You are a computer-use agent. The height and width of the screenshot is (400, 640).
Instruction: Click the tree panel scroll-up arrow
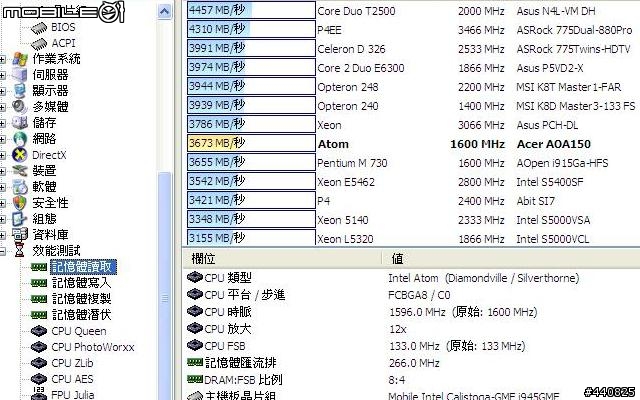coord(164,11)
